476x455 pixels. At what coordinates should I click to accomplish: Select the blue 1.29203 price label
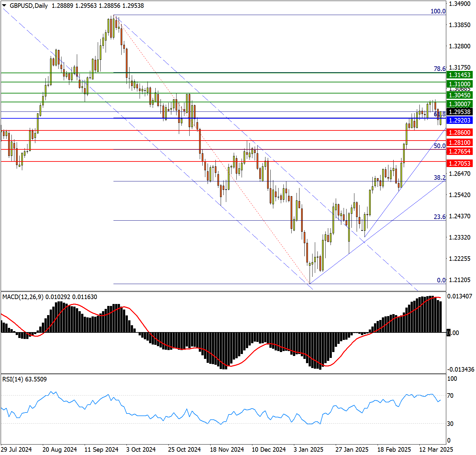coord(459,120)
